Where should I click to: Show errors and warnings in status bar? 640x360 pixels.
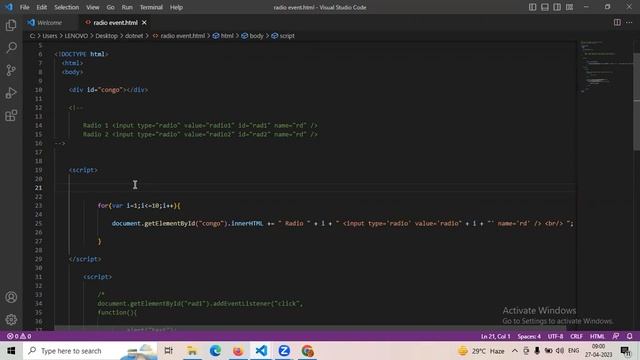[x=19, y=336]
